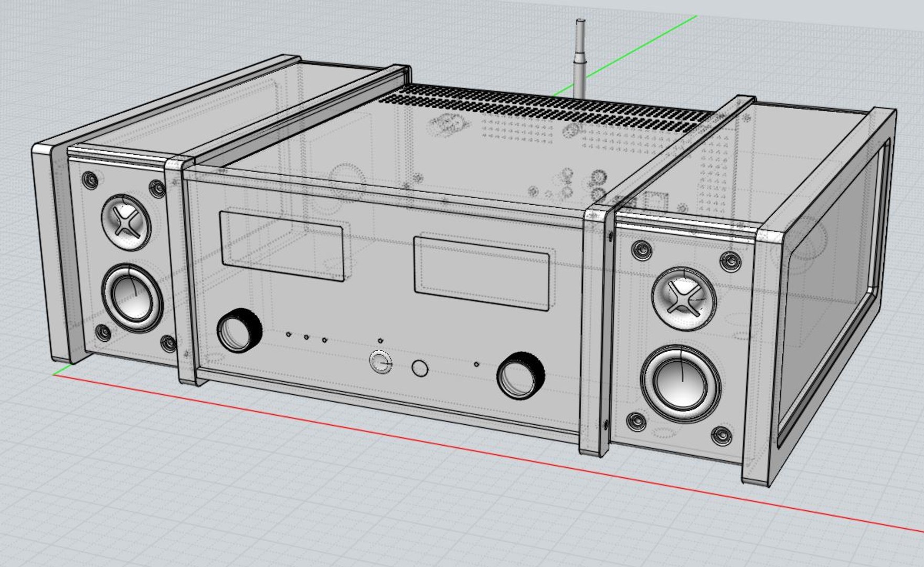924x567 pixels.
Task: Pick the left rectangular display cutout
Action: point(282,245)
